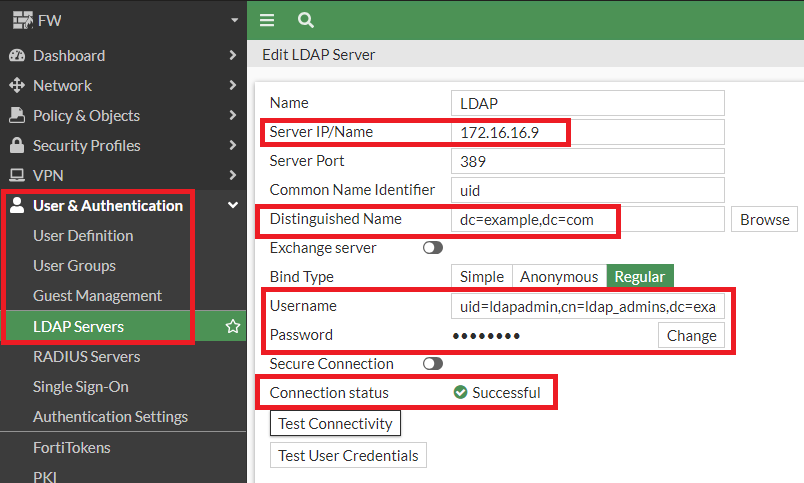Expand the Policy & Objects chevron
The width and height of the screenshot is (804, 483).
coord(233,115)
